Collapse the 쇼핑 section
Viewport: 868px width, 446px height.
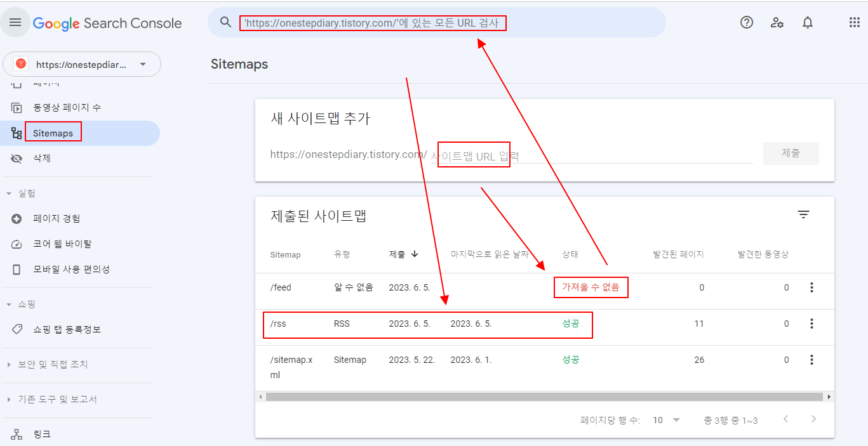tap(9, 305)
